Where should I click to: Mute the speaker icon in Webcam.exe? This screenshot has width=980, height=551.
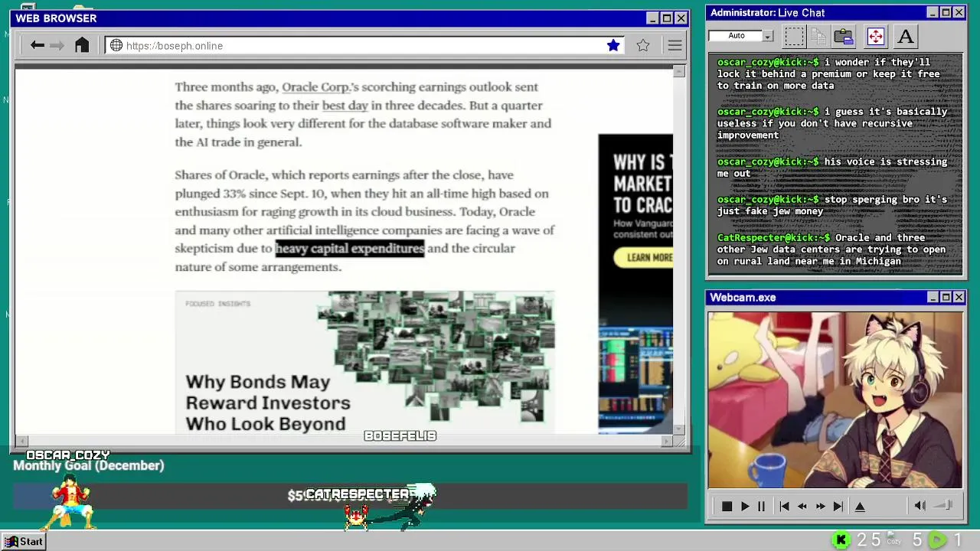click(920, 505)
